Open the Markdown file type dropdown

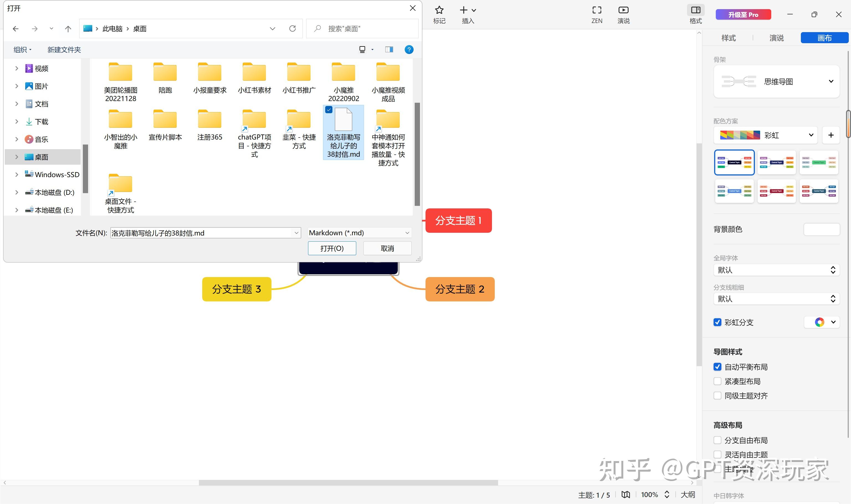pos(359,233)
